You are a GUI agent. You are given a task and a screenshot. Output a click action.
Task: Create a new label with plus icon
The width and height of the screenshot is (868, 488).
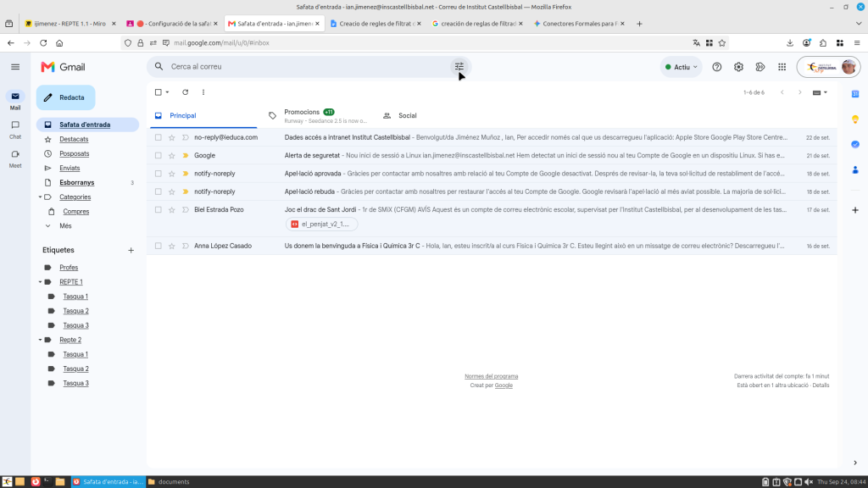(x=131, y=250)
